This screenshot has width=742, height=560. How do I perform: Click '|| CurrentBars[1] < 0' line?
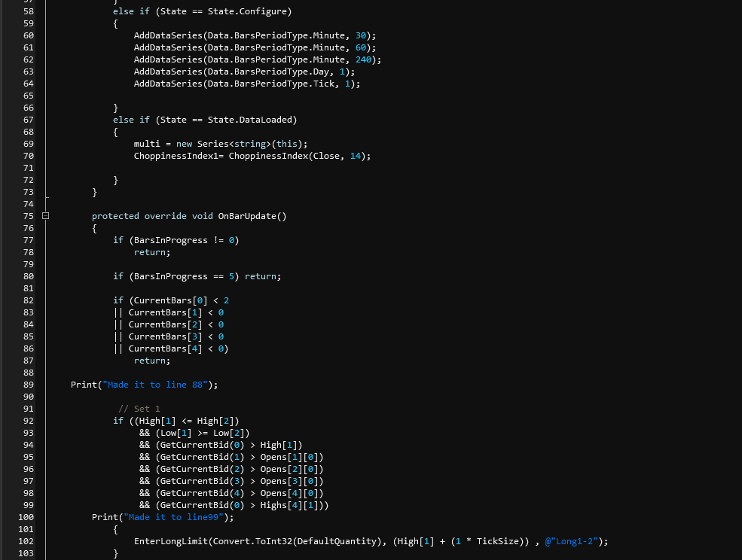169,312
